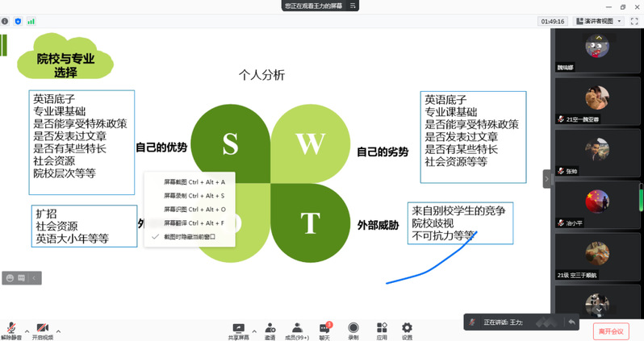Viewport: 644px width, 341px height.
Task: Open the 聊天 chat panel
Action: pyautogui.click(x=324, y=327)
